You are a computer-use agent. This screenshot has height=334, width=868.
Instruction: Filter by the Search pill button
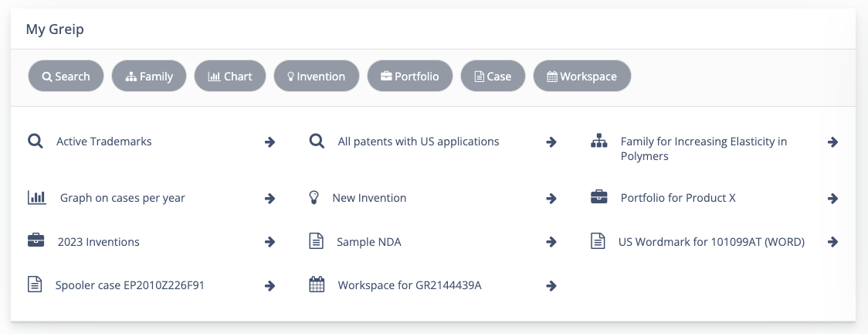pyautogui.click(x=66, y=77)
